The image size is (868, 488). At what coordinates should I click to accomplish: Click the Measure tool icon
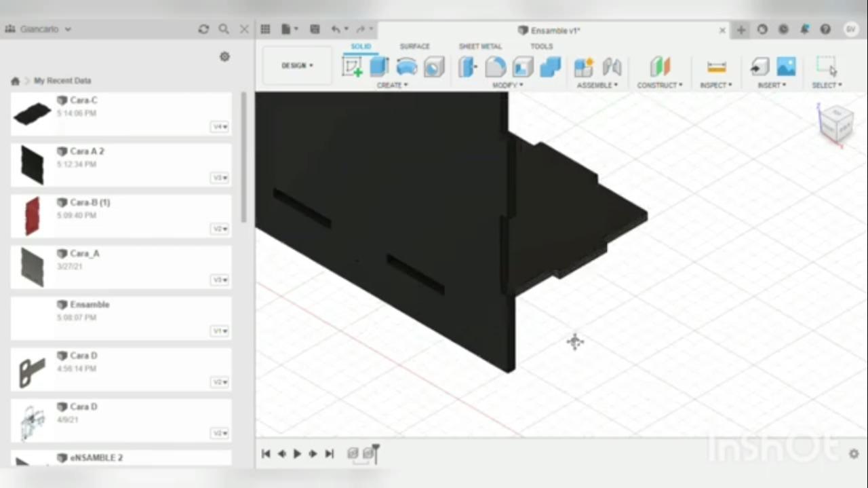point(716,67)
